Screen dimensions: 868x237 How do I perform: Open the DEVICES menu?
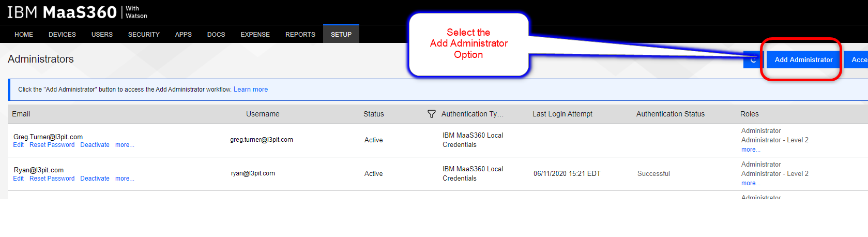(62, 35)
